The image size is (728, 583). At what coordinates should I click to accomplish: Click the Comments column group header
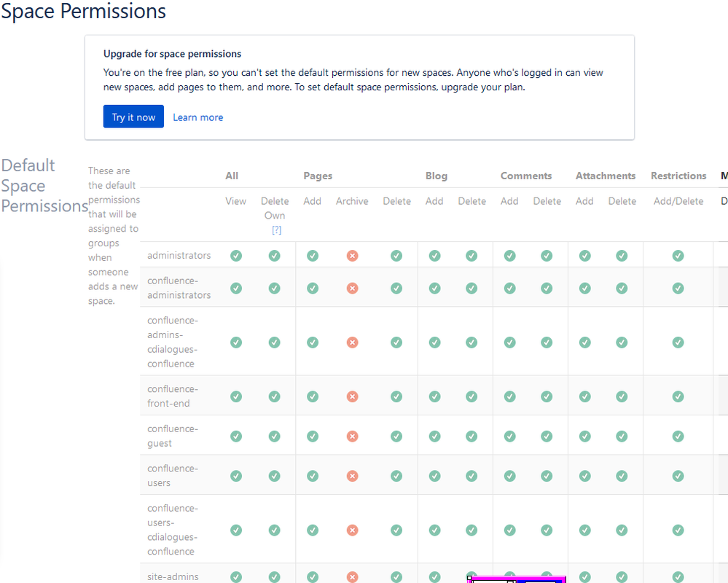pos(526,176)
